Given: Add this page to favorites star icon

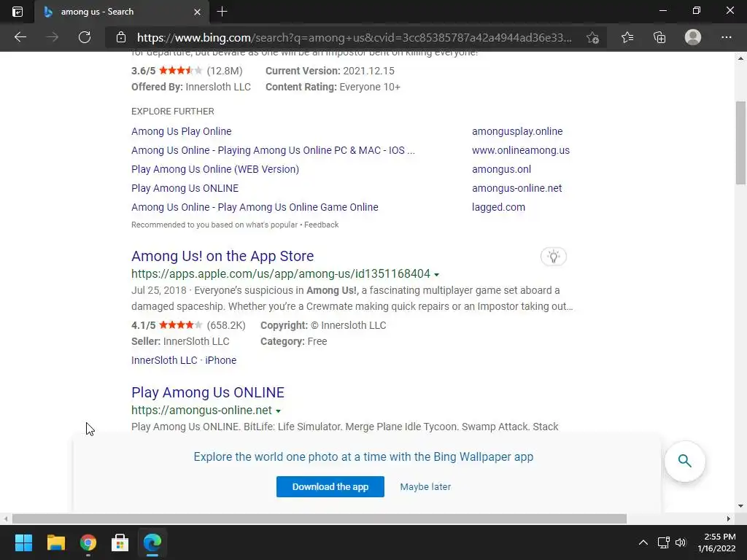Looking at the screenshot, I should point(592,37).
